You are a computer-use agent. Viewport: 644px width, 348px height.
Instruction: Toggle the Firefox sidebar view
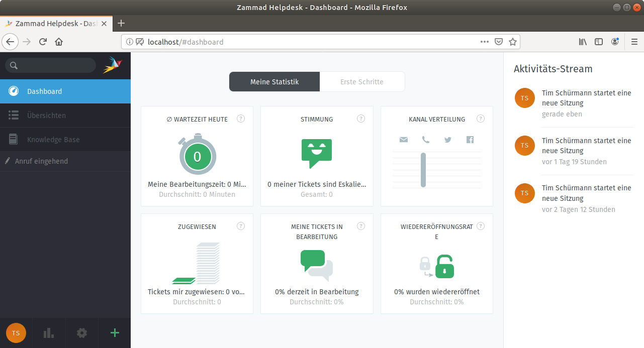click(599, 42)
